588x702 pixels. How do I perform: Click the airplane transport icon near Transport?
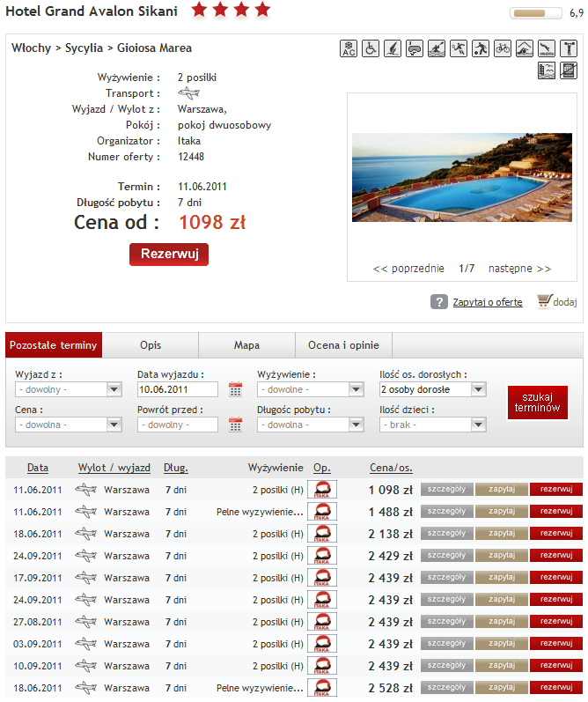(188, 93)
